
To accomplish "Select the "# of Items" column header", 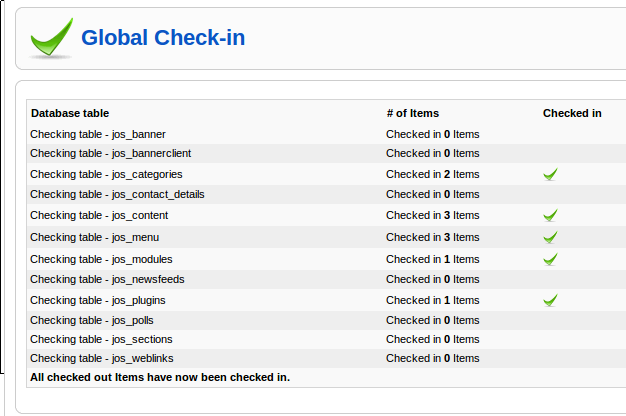I will click(412, 113).
